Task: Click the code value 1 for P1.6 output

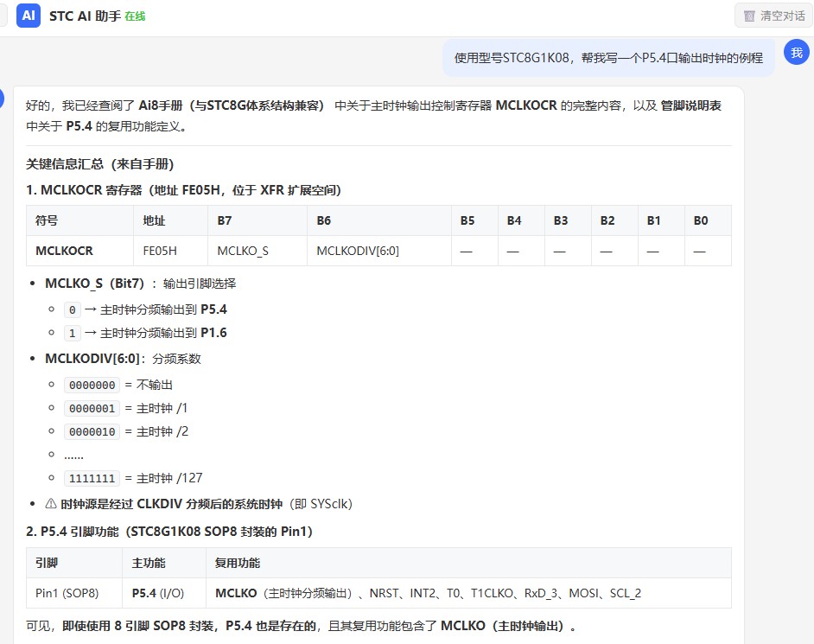Action: [73, 333]
